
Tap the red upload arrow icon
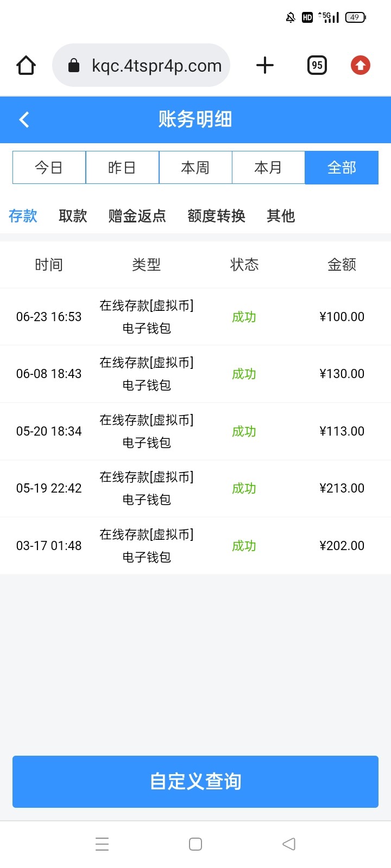coord(360,66)
